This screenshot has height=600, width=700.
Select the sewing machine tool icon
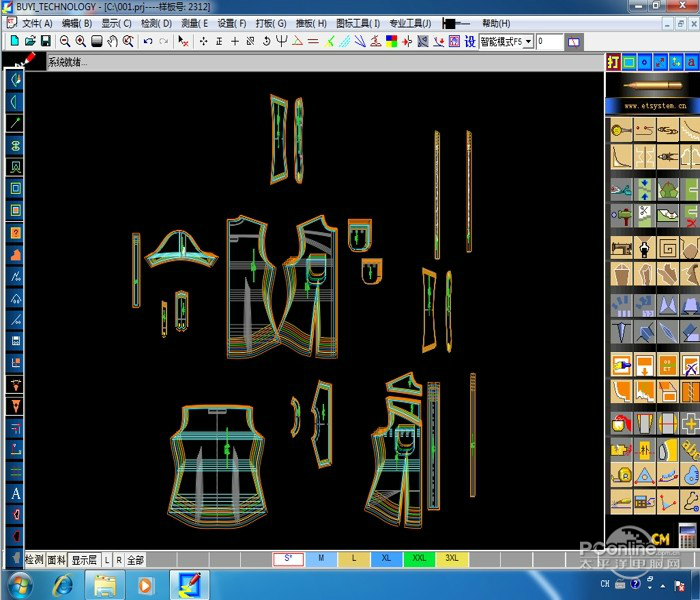[x=620, y=246]
